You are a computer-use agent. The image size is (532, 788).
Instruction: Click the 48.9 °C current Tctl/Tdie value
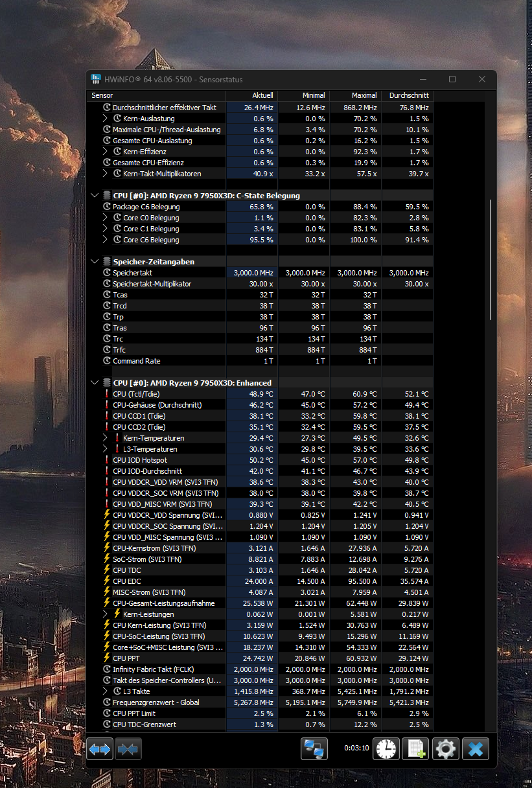(x=260, y=394)
